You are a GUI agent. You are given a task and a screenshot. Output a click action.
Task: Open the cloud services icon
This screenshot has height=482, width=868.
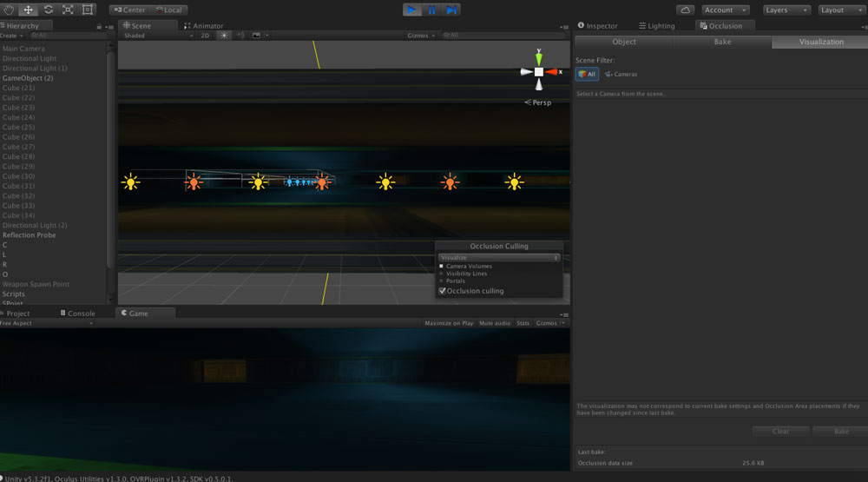click(686, 10)
